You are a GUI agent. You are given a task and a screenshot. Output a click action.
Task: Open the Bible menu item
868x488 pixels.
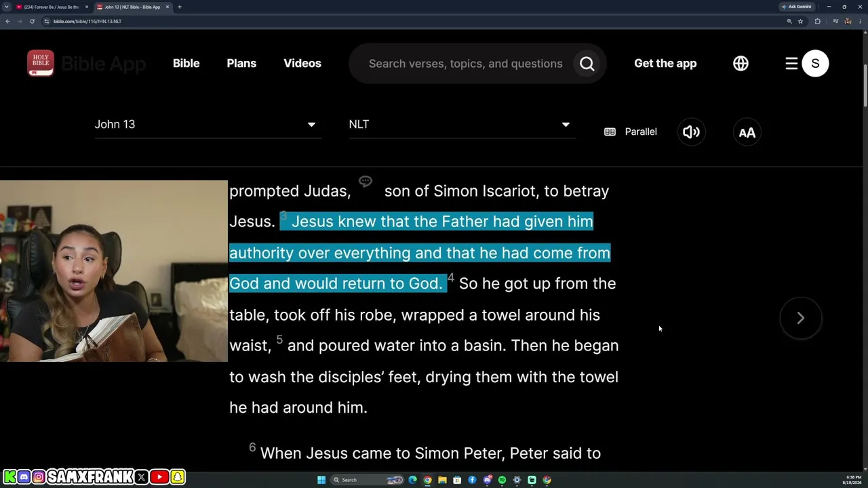tap(186, 63)
